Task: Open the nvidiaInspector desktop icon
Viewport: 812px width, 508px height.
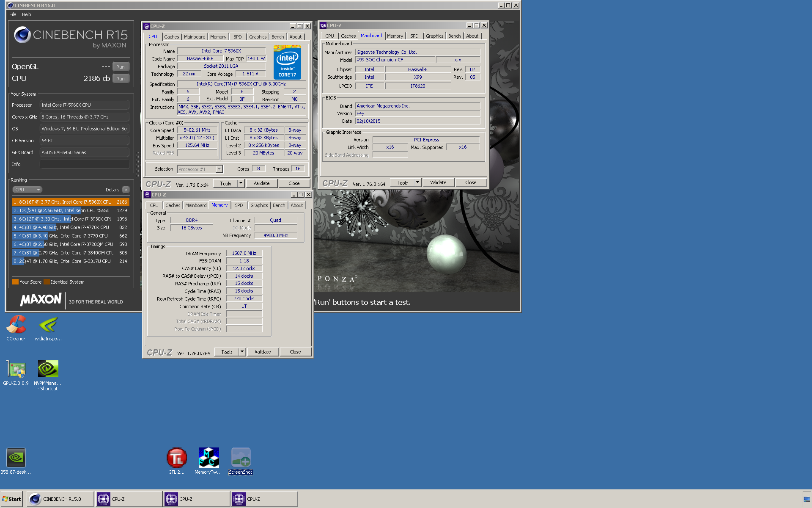Action: 48,328
